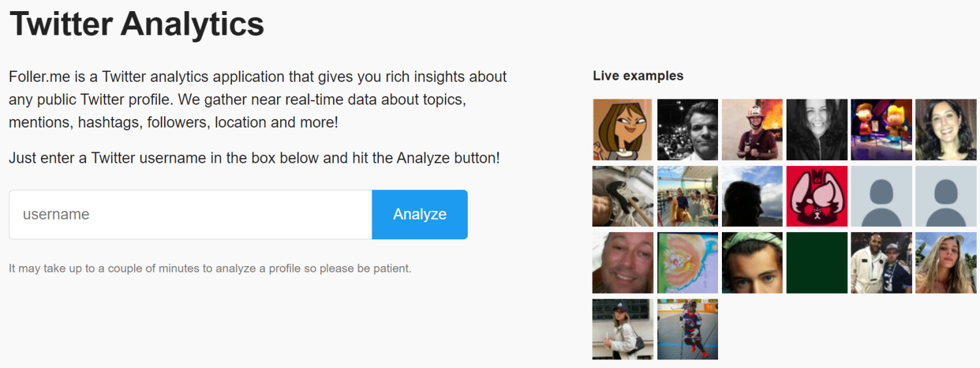The image size is (980, 368).
Task: Open the pink rabbit on red avatar
Action: coord(817,196)
